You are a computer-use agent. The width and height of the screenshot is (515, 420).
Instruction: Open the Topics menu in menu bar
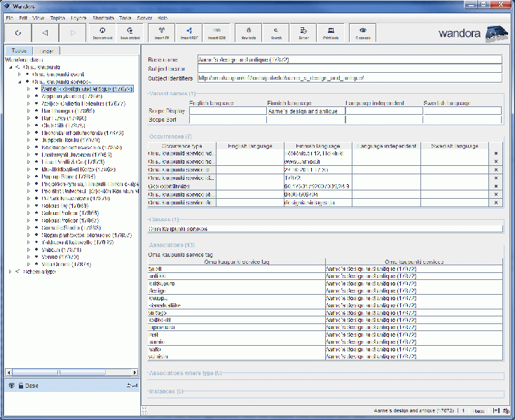point(57,17)
